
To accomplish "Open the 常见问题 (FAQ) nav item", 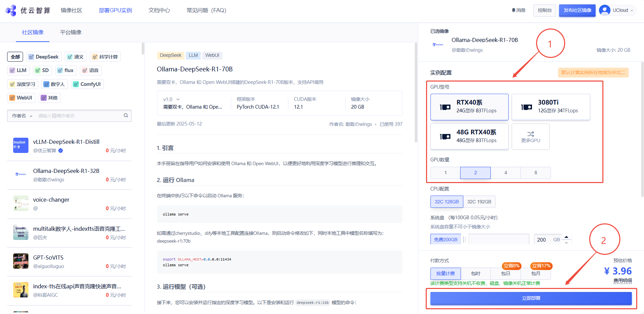I will pyautogui.click(x=206, y=10).
